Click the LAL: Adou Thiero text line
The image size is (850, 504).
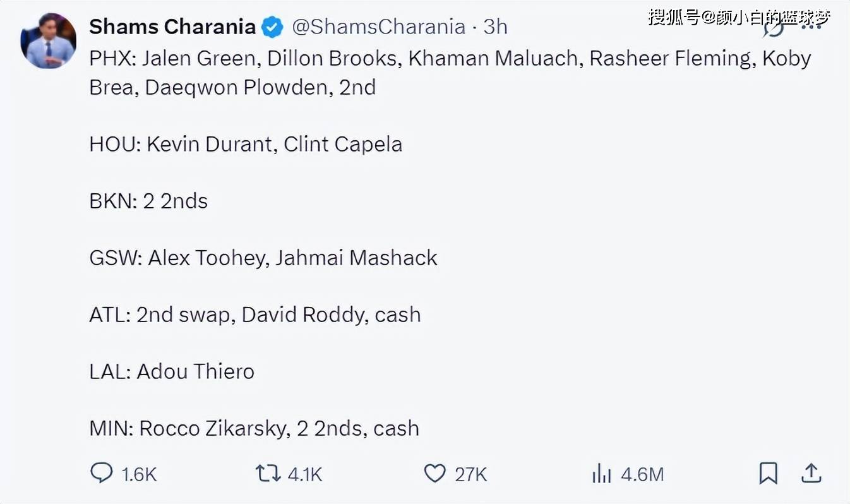pyautogui.click(x=172, y=371)
